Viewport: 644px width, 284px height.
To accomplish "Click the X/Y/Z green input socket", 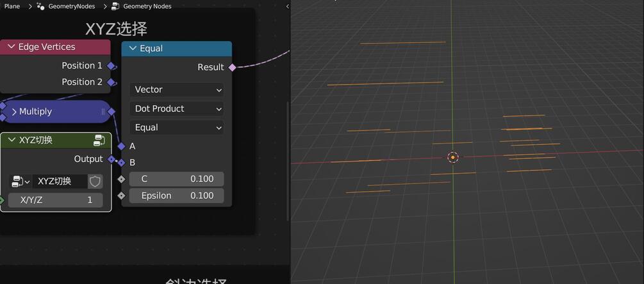I will (x=1, y=200).
